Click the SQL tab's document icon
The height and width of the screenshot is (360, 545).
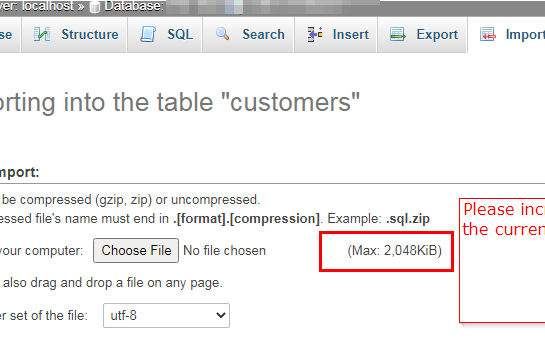[x=148, y=34]
